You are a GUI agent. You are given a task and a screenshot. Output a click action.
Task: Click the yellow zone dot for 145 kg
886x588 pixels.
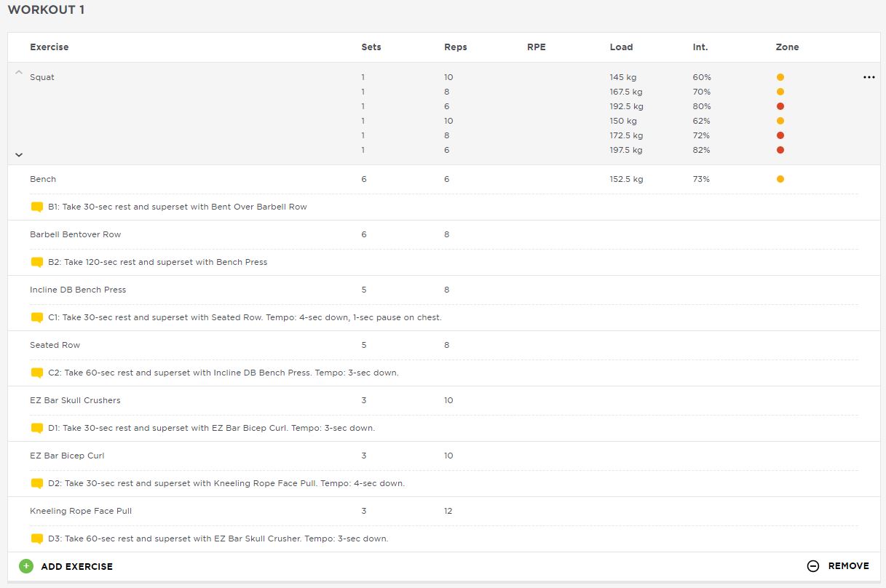pyautogui.click(x=780, y=77)
